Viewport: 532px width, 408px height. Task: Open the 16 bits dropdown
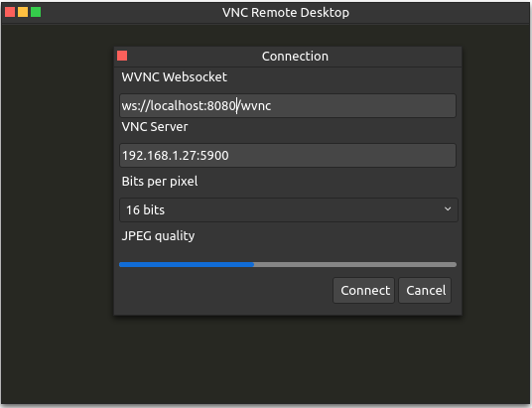[289, 210]
